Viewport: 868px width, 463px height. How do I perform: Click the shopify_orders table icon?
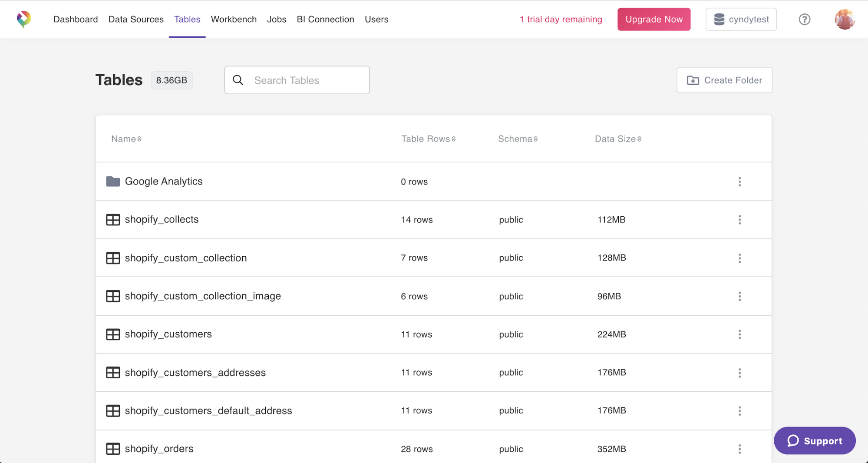(x=113, y=449)
